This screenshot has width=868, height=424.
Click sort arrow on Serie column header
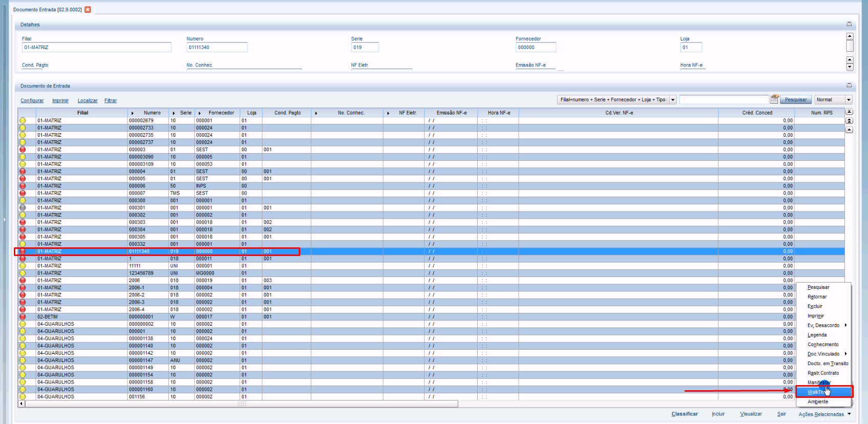click(x=174, y=113)
